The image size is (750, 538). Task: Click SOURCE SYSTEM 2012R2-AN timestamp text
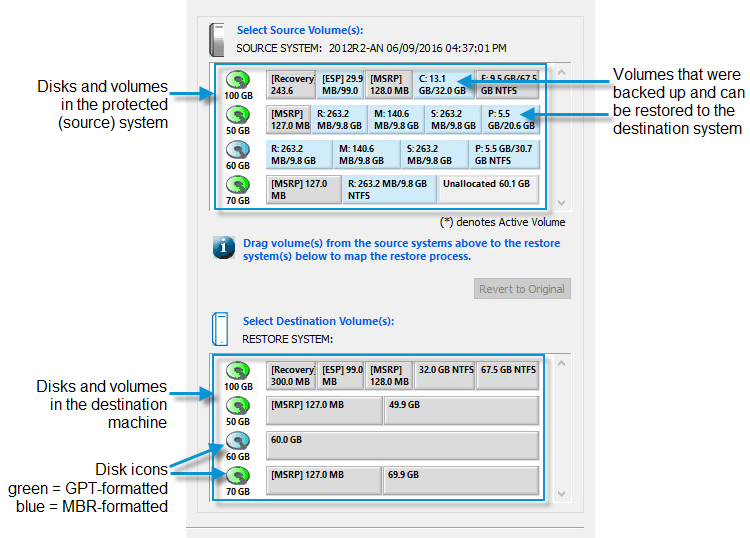(371, 48)
